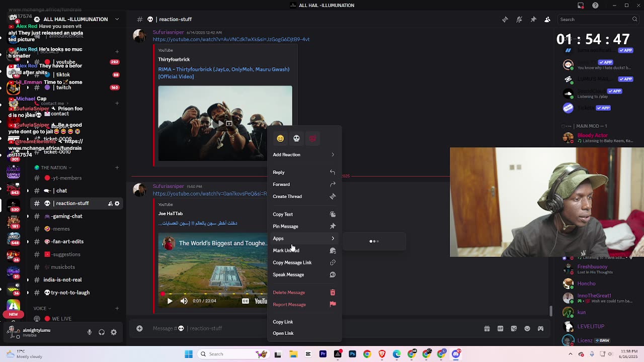This screenshot has width=644, height=362.
Task: Expand the Add Reaction submenu
Action: pyautogui.click(x=304, y=155)
